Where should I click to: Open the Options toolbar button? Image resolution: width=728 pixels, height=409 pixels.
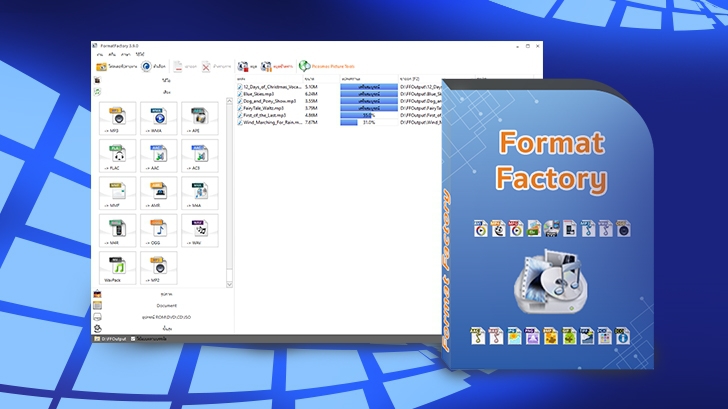tap(153, 67)
